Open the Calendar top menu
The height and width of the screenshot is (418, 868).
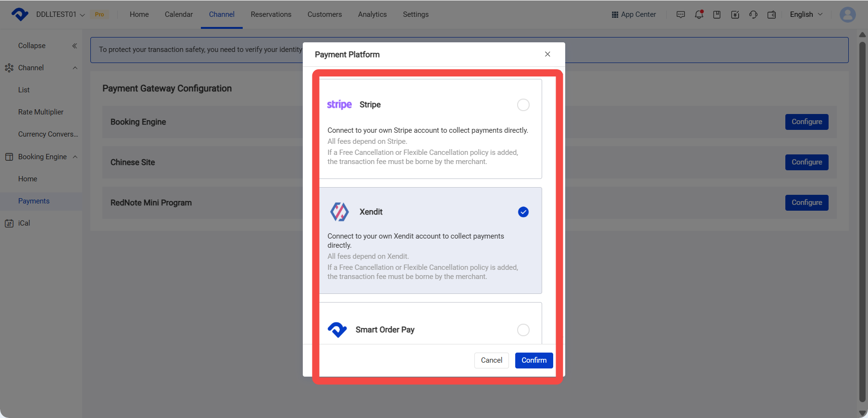coord(179,14)
